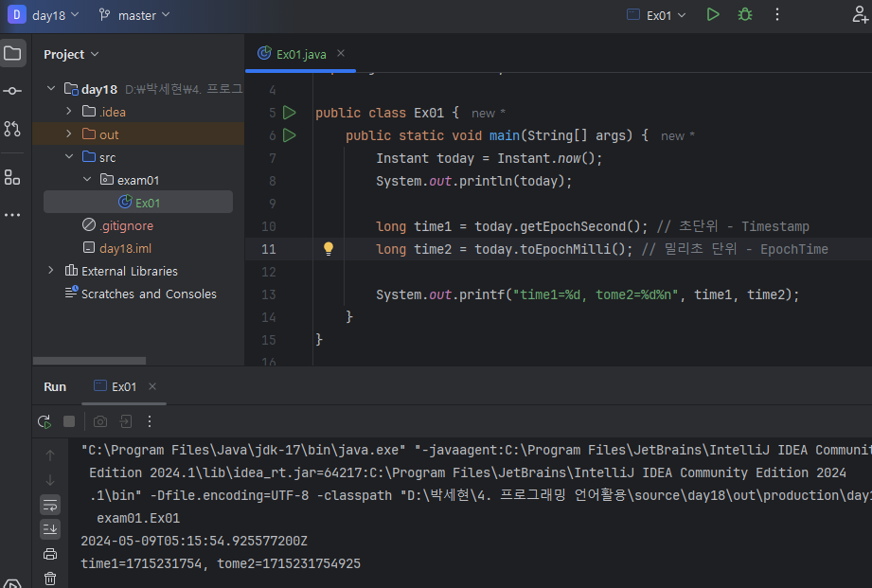
Task: Open the Structure tool window icon
Action: 12,177
